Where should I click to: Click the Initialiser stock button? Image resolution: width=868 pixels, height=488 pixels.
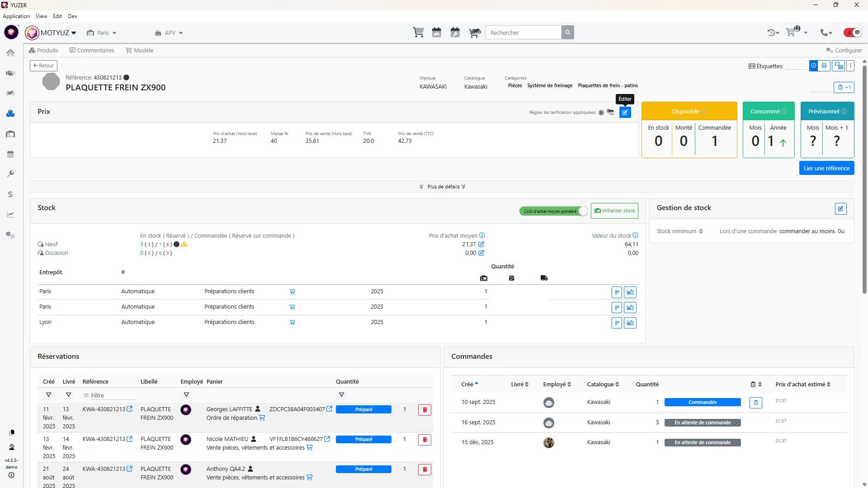coord(614,211)
